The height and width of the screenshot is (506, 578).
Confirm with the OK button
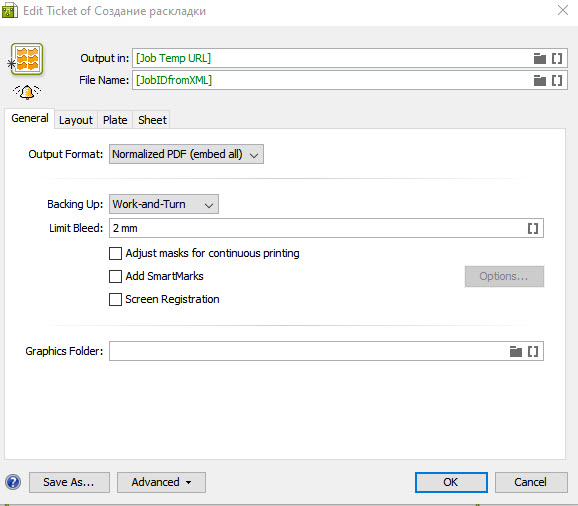click(x=451, y=482)
